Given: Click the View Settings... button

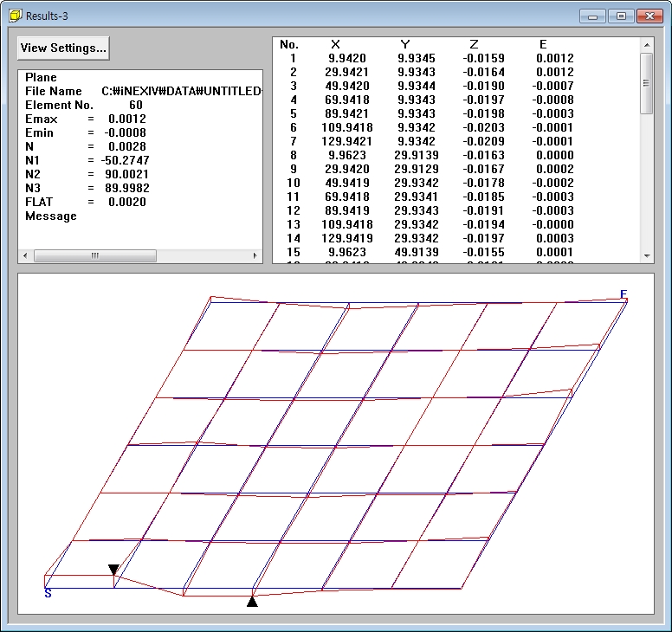Looking at the screenshot, I should tap(63, 48).
